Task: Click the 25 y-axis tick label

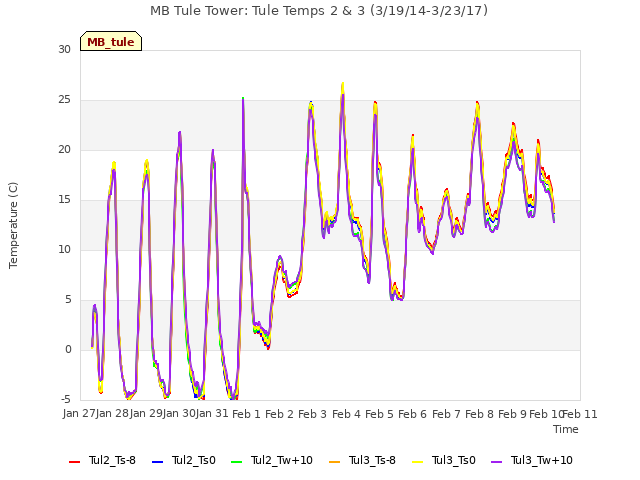Action: point(64,100)
